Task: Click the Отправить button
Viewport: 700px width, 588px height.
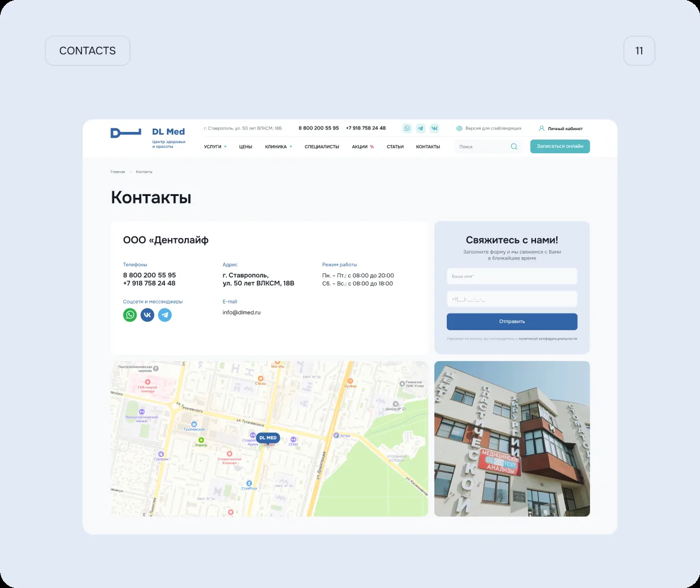Action: point(512,322)
